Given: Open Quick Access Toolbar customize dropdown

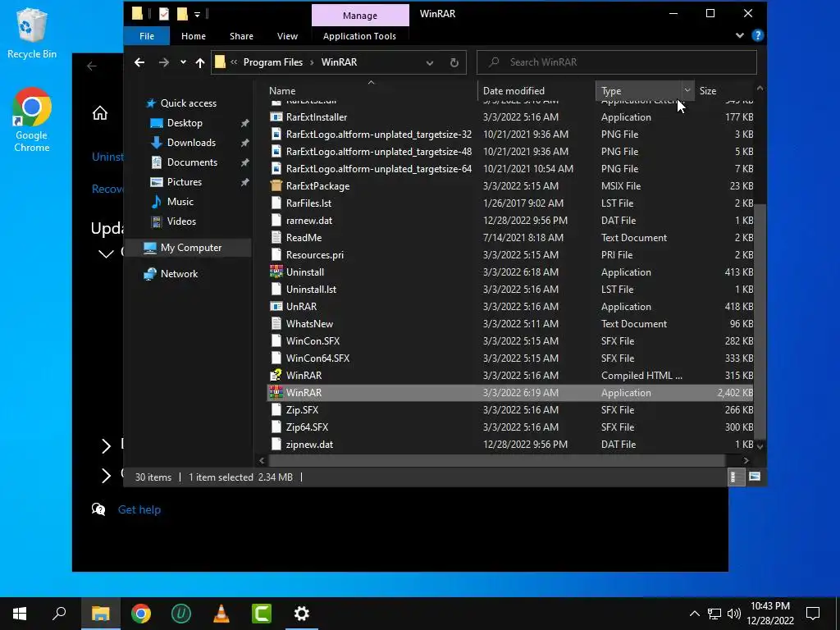Looking at the screenshot, I should pos(197,15).
